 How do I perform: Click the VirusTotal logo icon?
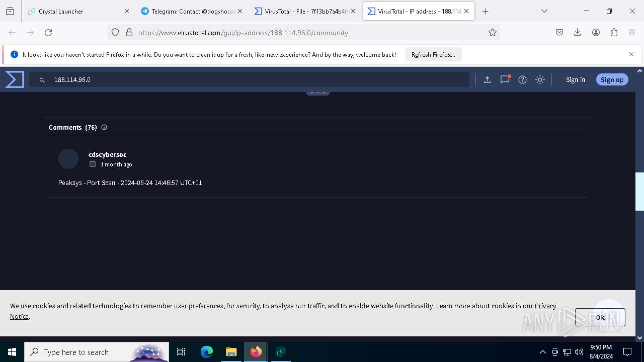pyautogui.click(x=15, y=79)
